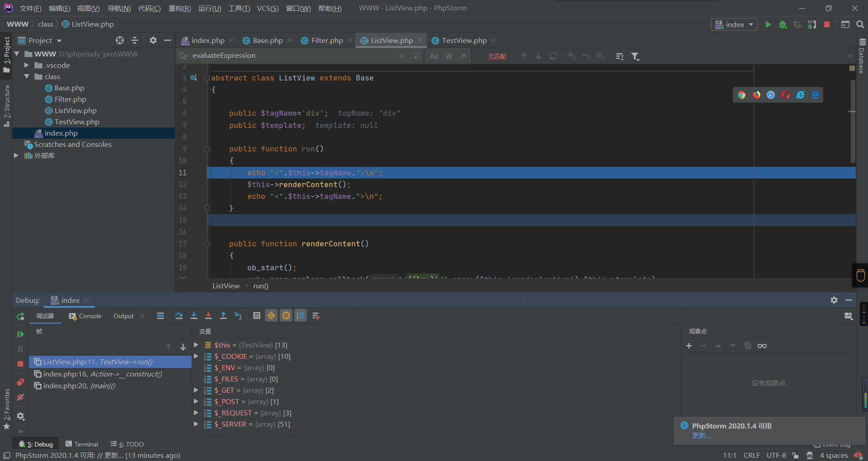
Task: Expand the .vscode folder
Action: pyautogui.click(x=27, y=65)
